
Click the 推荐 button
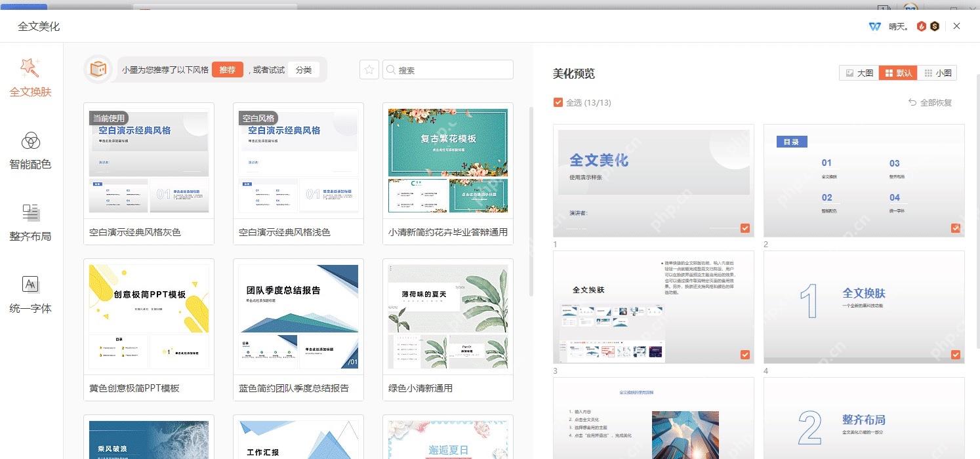coord(228,70)
